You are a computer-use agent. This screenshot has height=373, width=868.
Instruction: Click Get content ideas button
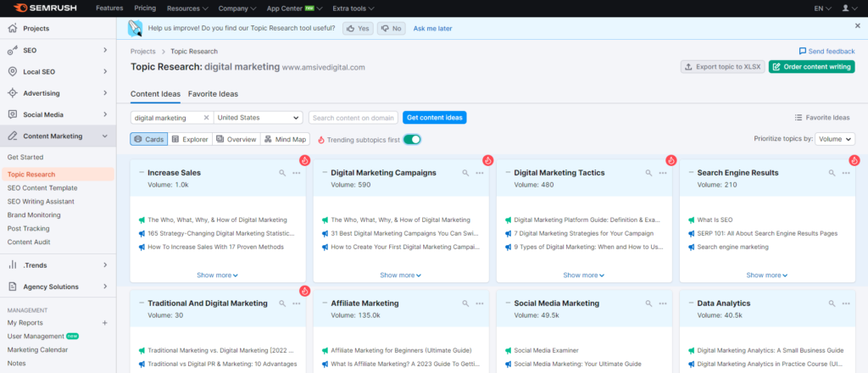click(434, 118)
